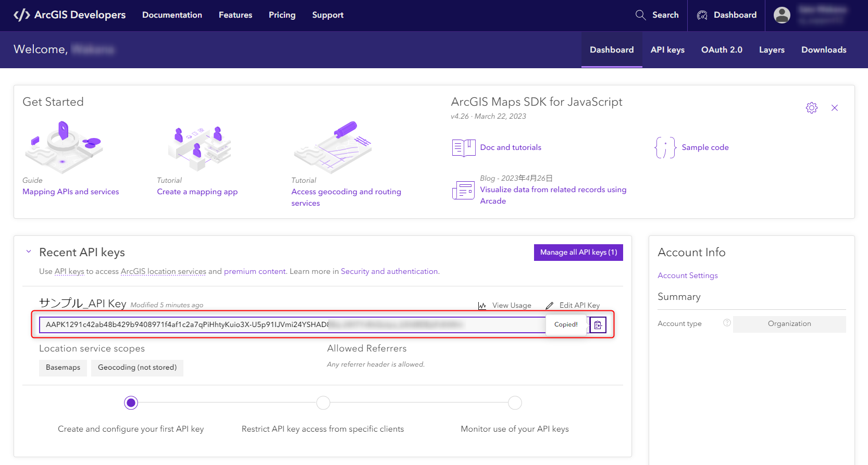Open the Documentation menu

click(x=172, y=15)
